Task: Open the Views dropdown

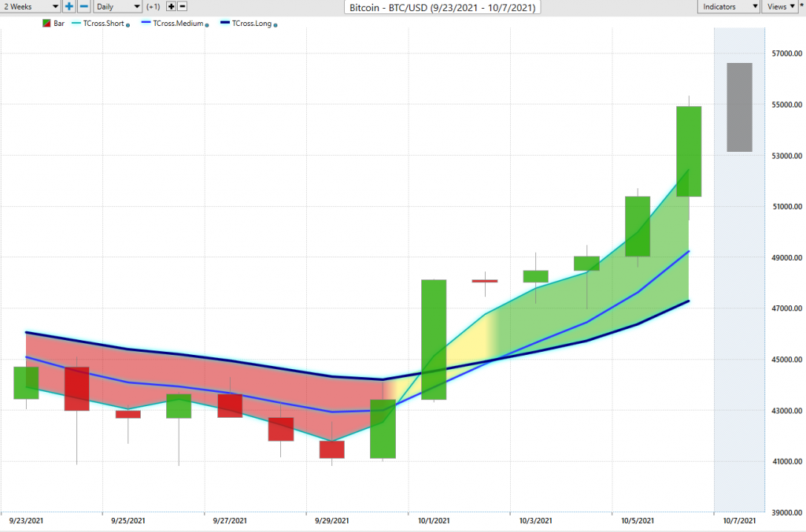Action: [x=780, y=6]
